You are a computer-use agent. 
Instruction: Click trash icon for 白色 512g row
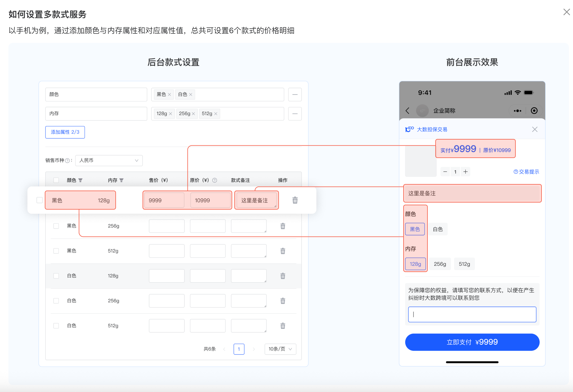click(283, 325)
